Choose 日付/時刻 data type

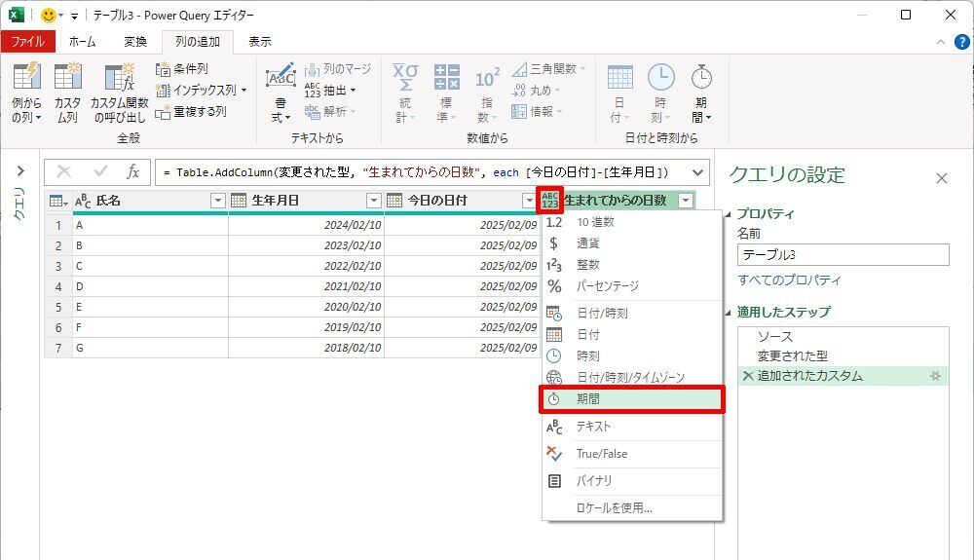632,314
